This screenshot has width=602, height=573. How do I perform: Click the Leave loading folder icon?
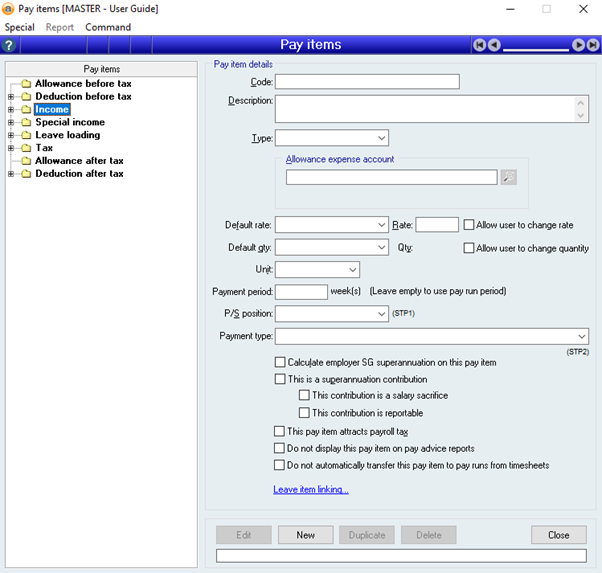click(26, 135)
